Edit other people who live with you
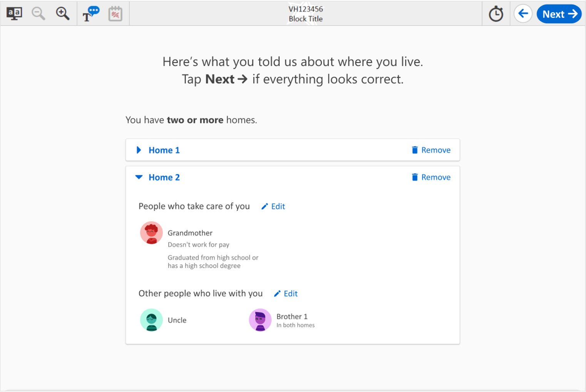This screenshot has height=392, width=586. pyautogui.click(x=286, y=294)
